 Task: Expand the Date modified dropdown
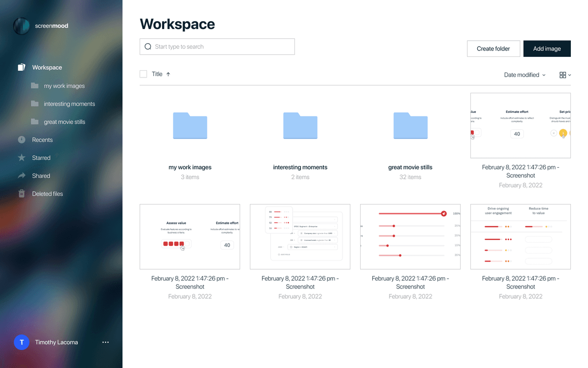[524, 75]
